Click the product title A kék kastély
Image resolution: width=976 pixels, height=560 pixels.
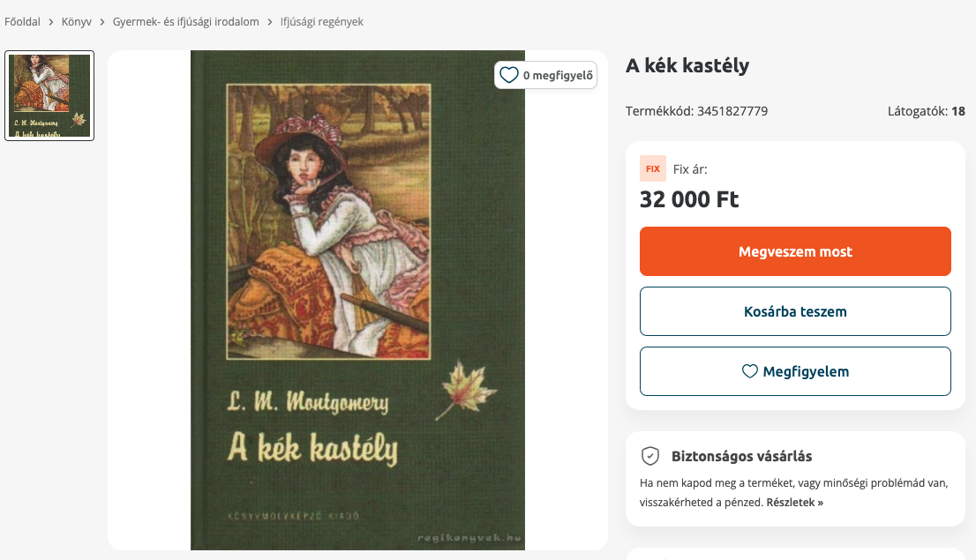[687, 65]
